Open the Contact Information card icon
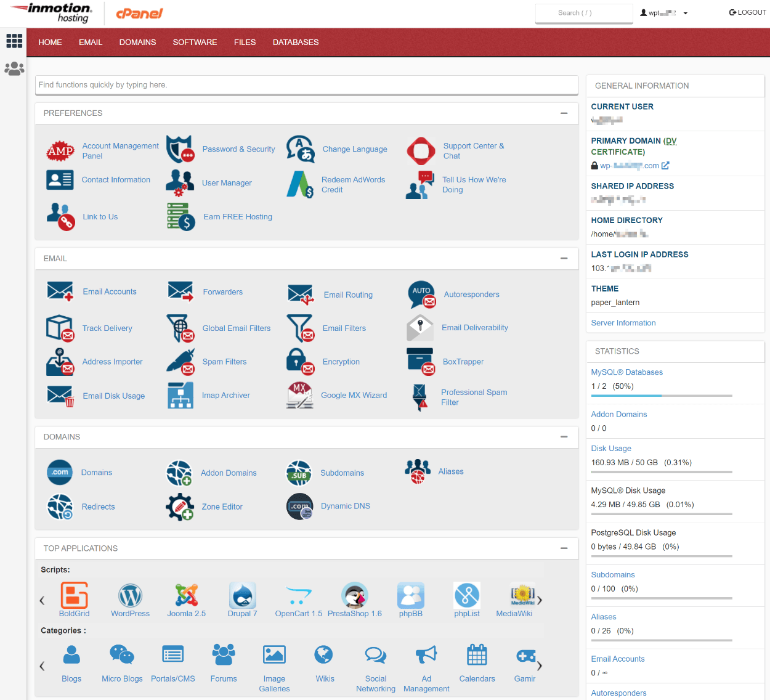Screen dimensions: 770x700 60,180
